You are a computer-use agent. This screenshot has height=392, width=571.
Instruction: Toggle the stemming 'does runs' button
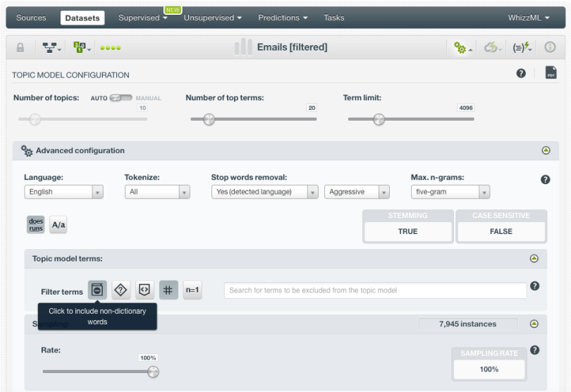click(x=35, y=224)
